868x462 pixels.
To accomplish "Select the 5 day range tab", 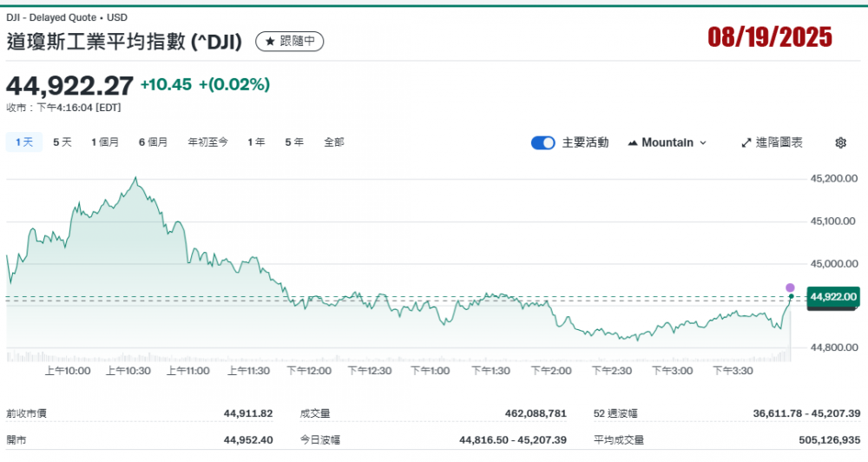I will (x=62, y=142).
